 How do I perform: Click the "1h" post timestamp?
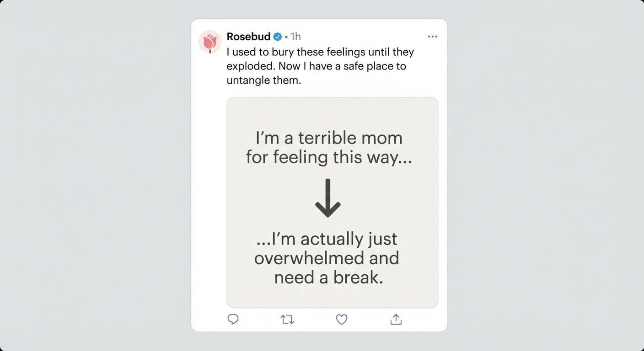(295, 37)
